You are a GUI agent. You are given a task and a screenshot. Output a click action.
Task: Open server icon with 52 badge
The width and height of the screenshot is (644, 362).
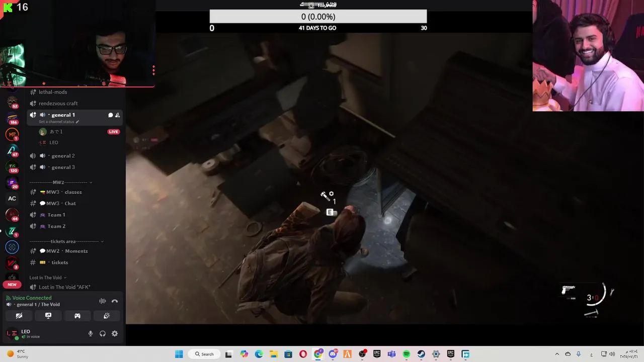coord(12,103)
